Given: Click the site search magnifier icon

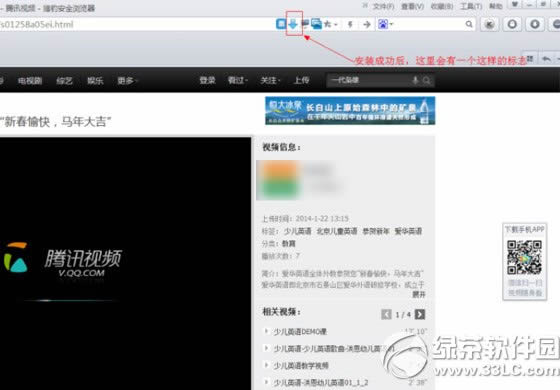Looking at the screenshot, I should pos(427,80).
